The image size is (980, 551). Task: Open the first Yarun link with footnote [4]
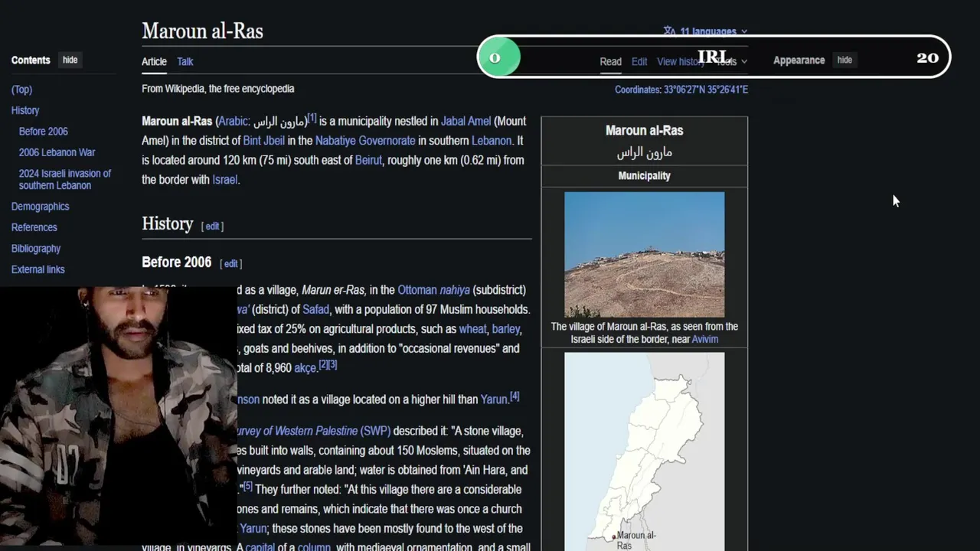coord(494,399)
